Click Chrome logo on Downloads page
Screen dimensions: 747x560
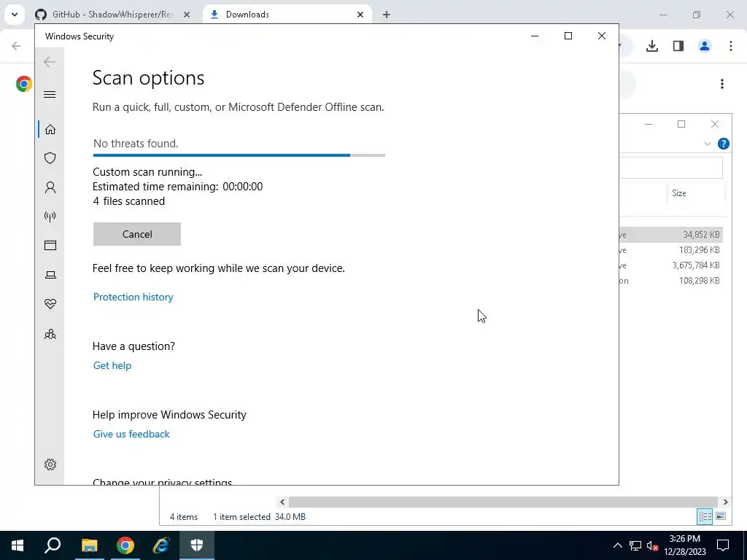pos(24,84)
